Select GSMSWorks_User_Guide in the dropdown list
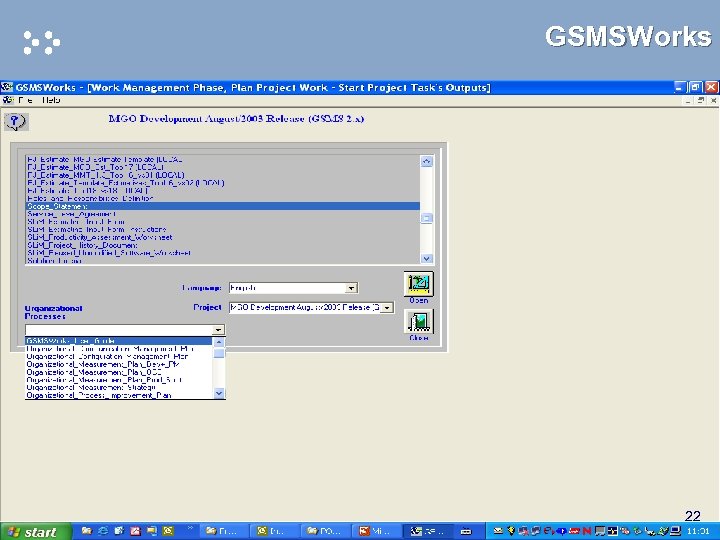 pyautogui.click(x=70, y=340)
